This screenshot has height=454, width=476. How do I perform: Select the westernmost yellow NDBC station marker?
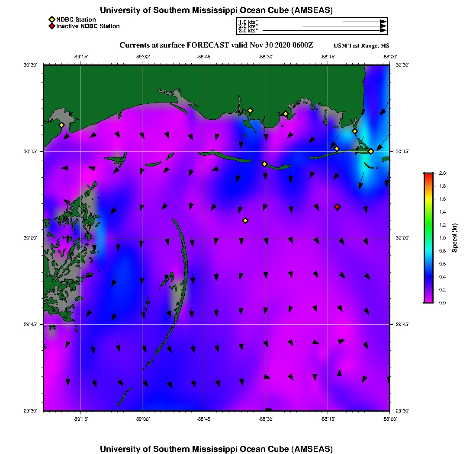61,125
